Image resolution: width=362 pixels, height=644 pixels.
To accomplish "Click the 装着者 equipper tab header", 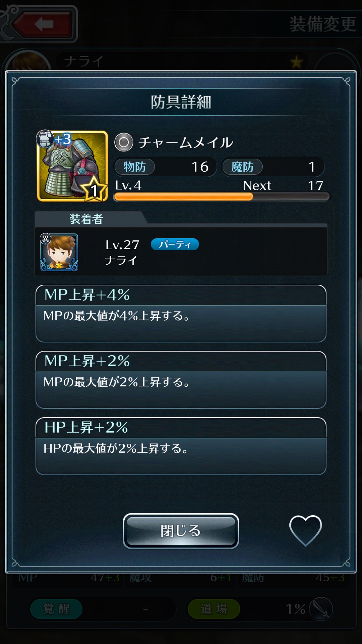I will click(86, 219).
